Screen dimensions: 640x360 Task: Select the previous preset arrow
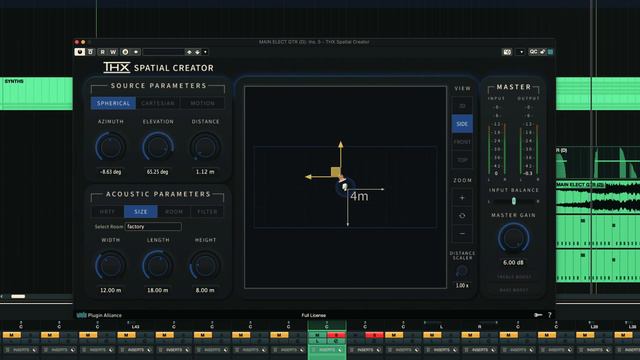[x=189, y=52]
